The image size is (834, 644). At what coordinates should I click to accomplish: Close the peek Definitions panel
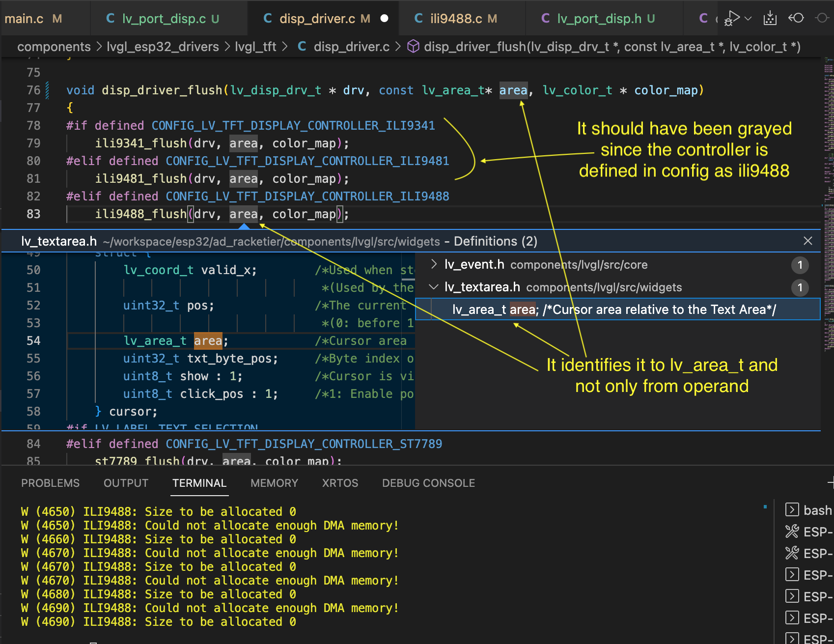[808, 241]
